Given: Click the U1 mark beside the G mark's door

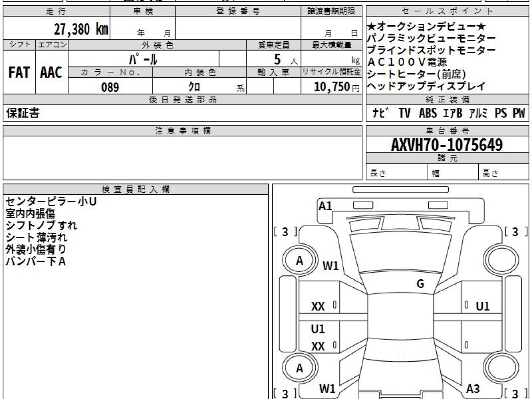Looking at the screenshot, I should click(483, 306).
